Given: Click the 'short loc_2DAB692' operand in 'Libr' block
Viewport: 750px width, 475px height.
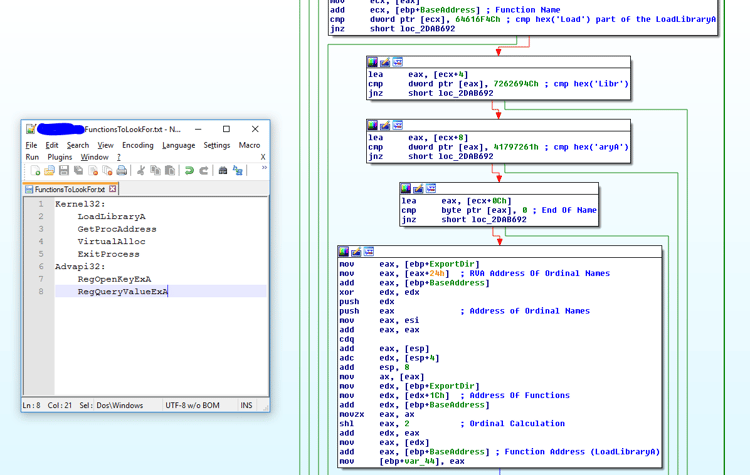Looking at the screenshot, I should click(x=451, y=93).
